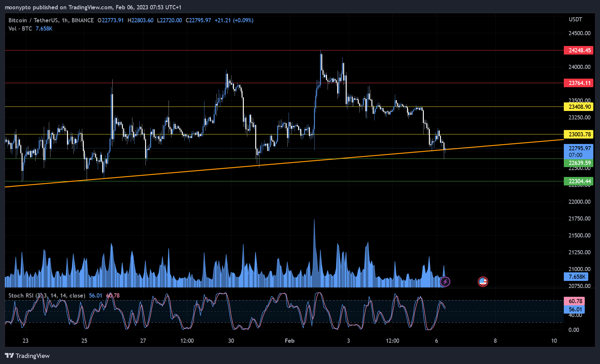The width and height of the screenshot is (600, 364).
Task: Select the yellow 23003.78 price label
Action: click(x=578, y=134)
